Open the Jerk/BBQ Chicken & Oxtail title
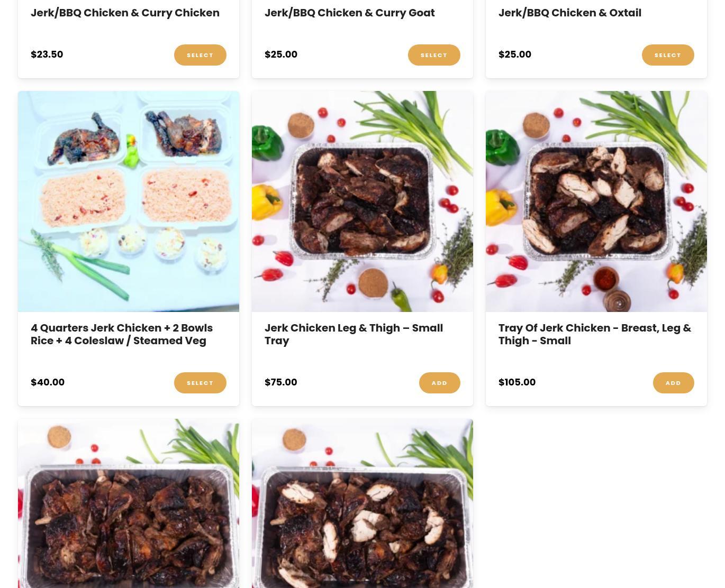This screenshot has height=588, width=725. (570, 13)
